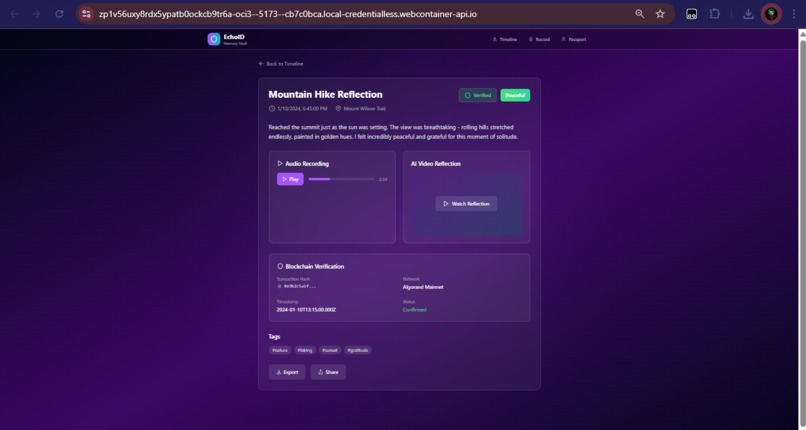Open the zoom magnifier icon in address bar
This screenshot has width=806, height=430.
[x=639, y=14]
